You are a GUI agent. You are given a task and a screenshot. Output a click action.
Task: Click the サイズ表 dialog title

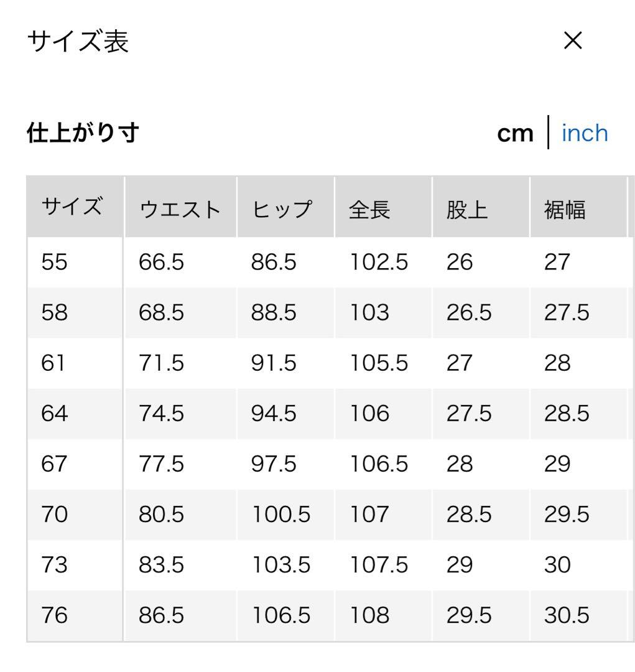(78, 41)
